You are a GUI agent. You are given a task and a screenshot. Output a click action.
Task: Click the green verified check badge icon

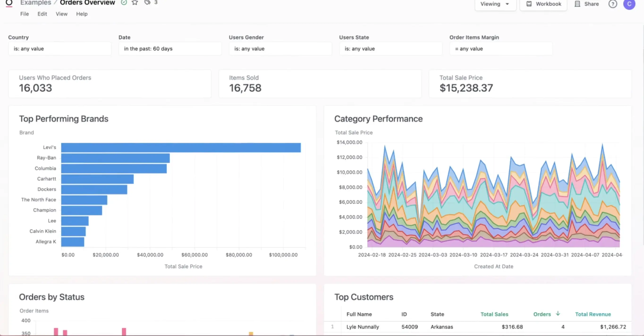(124, 3)
